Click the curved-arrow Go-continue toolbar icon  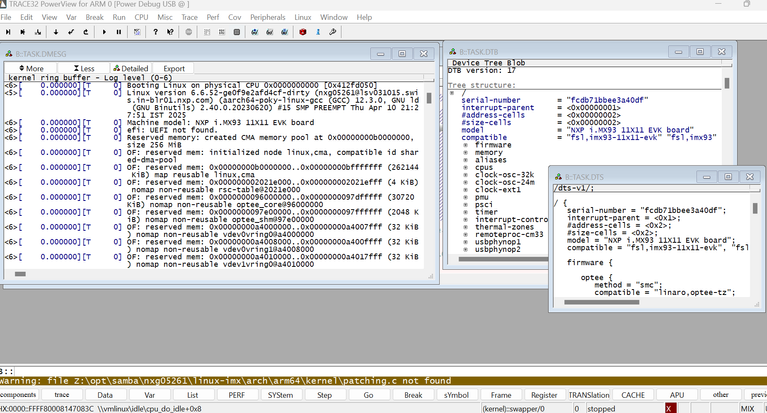tap(86, 32)
